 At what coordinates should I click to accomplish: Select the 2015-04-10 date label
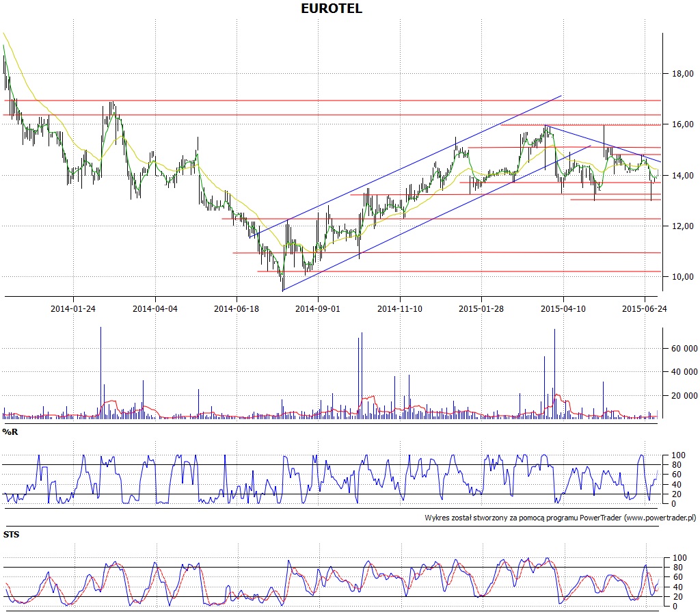pyautogui.click(x=563, y=308)
